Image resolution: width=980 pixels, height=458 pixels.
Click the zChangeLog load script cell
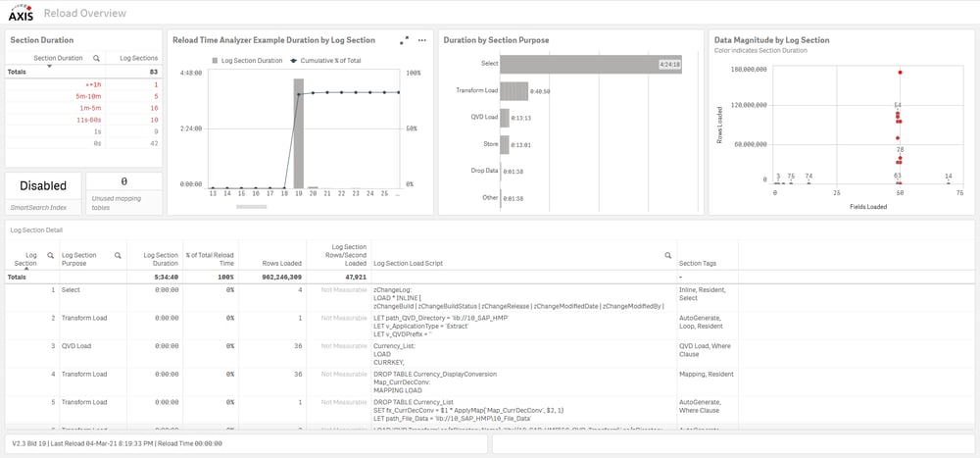[523, 298]
